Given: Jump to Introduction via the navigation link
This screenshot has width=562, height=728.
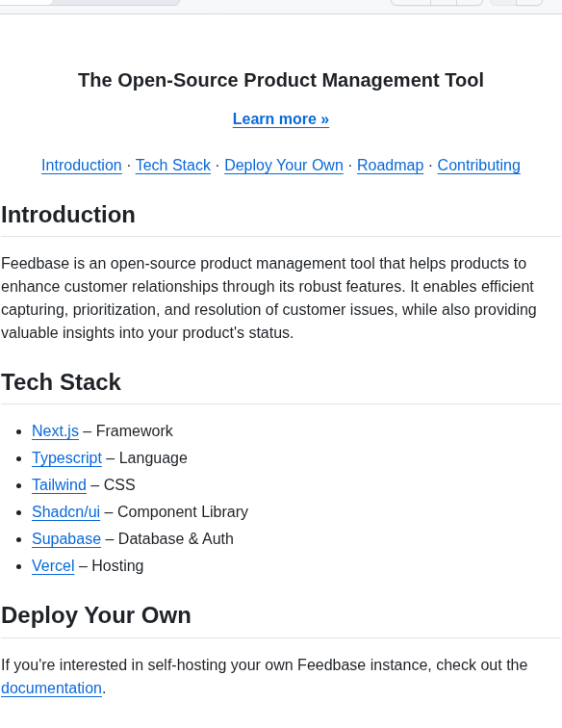Looking at the screenshot, I should point(82,166).
